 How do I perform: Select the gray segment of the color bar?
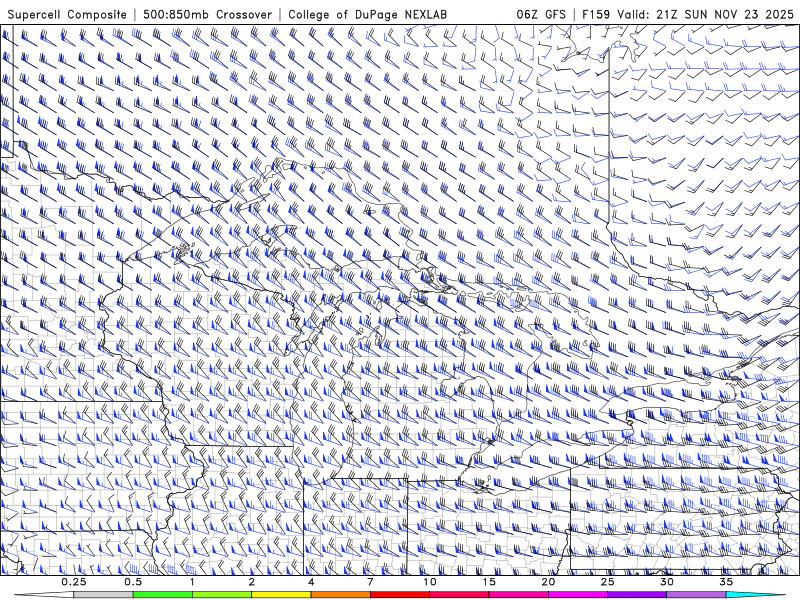104,595
